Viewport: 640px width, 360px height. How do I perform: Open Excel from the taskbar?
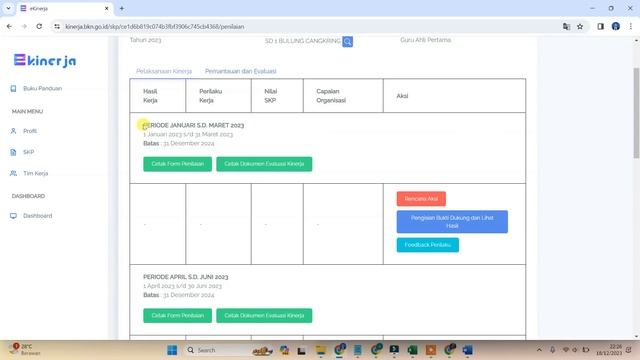tap(413, 350)
